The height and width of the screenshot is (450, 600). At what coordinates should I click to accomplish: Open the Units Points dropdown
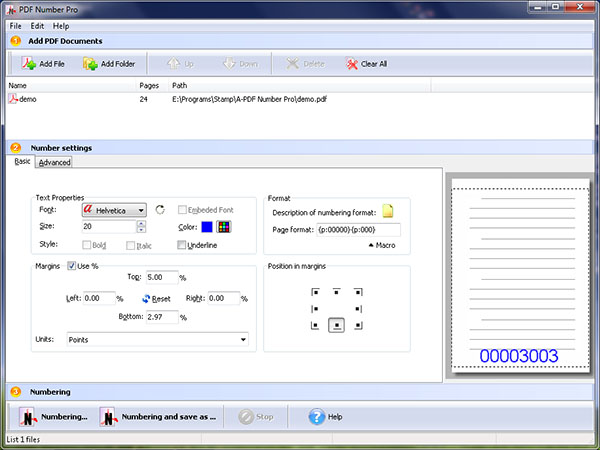pyautogui.click(x=158, y=339)
